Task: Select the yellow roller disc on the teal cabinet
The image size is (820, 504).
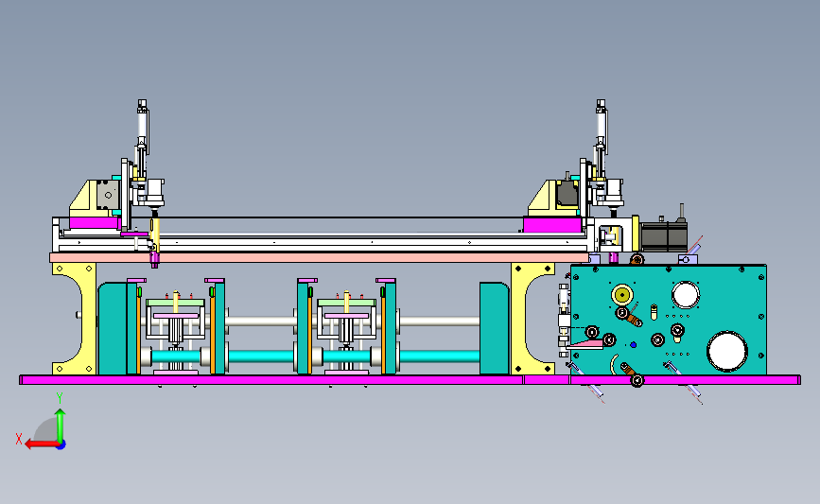Action: 621,295
